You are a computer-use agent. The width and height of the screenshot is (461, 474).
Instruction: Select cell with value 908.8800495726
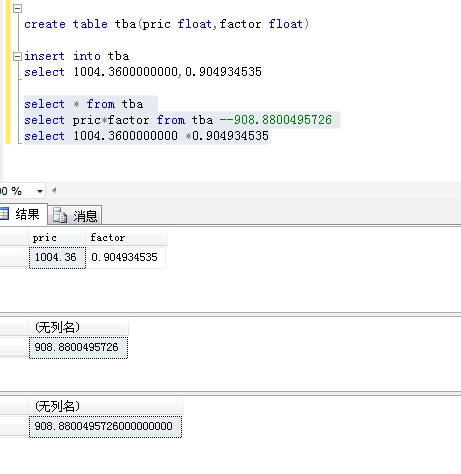click(x=78, y=348)
